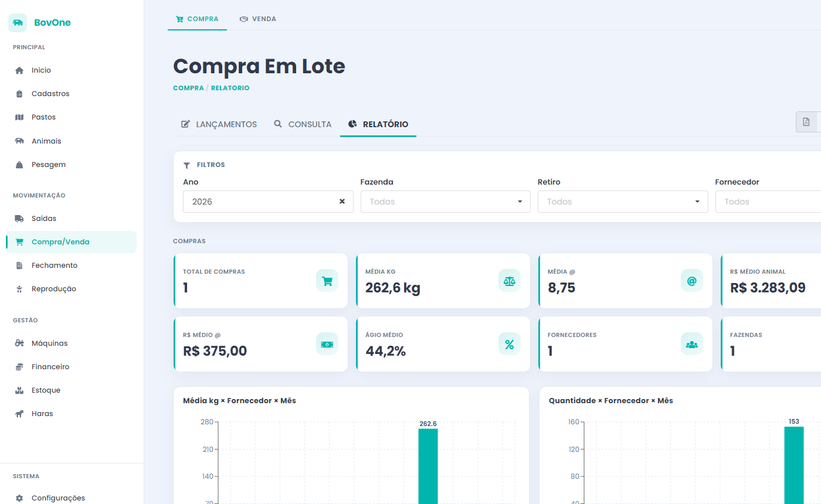Viewport: 821px width, 504px height.
Task: Open the Lançamentos tab
Action: click(x=219, y=124)
